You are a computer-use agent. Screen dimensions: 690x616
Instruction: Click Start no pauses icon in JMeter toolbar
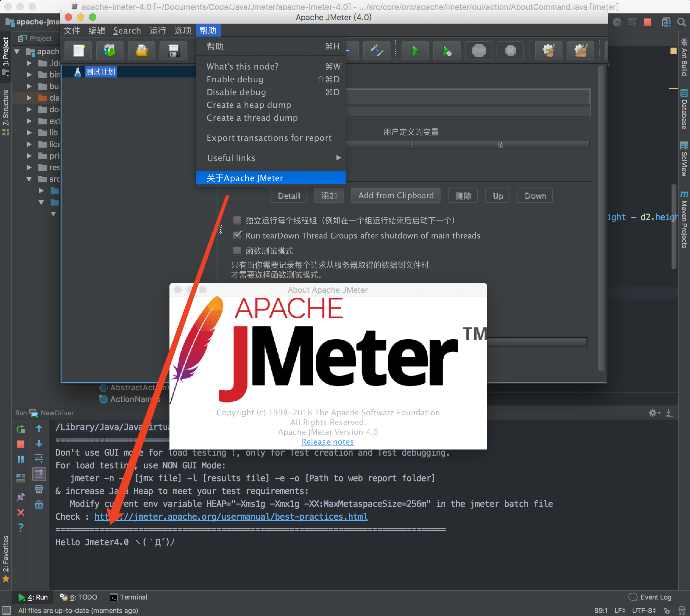point(447,51)
